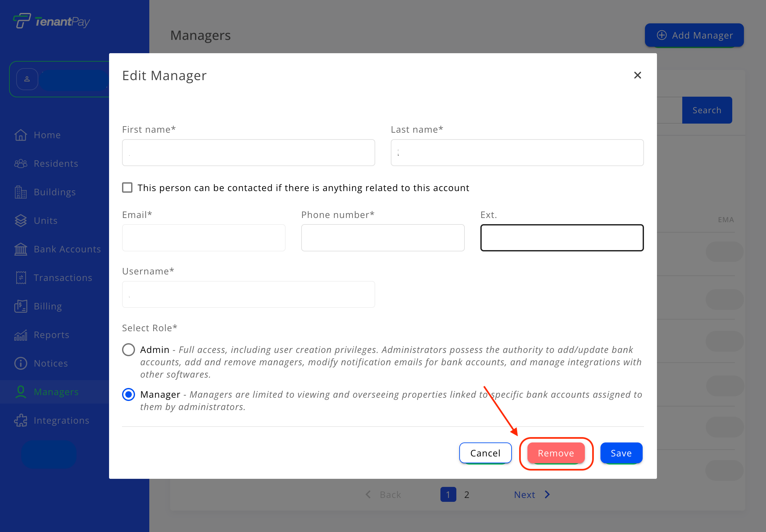The image size is (766, 532).
Task: Click the Integrations puzzle piece icon
Action: 21,420
